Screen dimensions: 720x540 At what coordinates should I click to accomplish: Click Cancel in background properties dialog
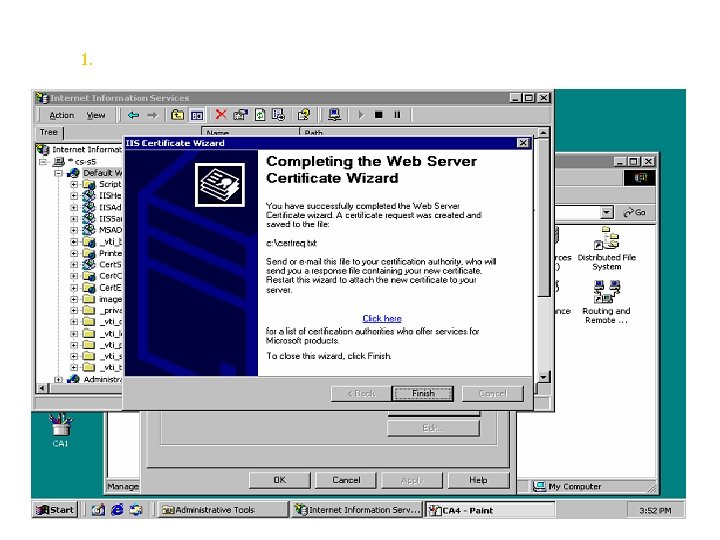click(x=346, y=480)
